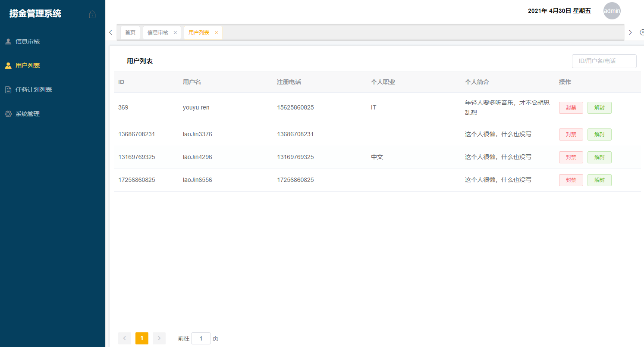Click username laoJin4296
The width and height of the screenshot is (644, 347).
[198, 157]
